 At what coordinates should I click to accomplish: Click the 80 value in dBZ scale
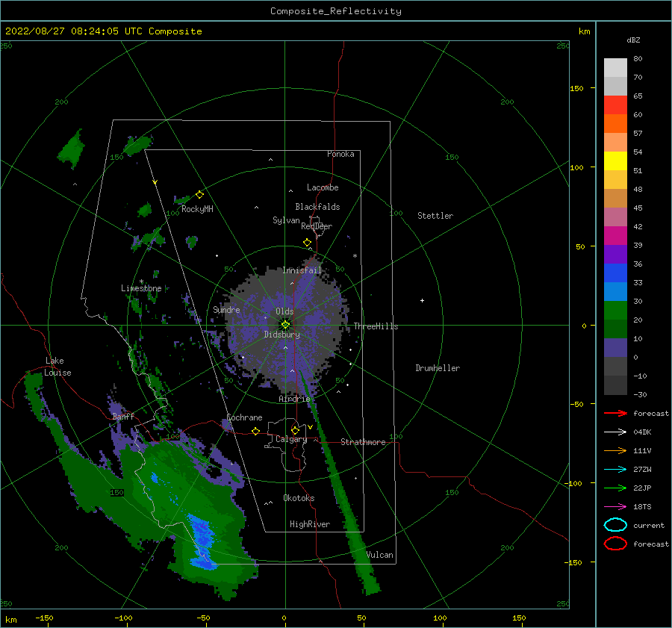(x=638, y=59)
